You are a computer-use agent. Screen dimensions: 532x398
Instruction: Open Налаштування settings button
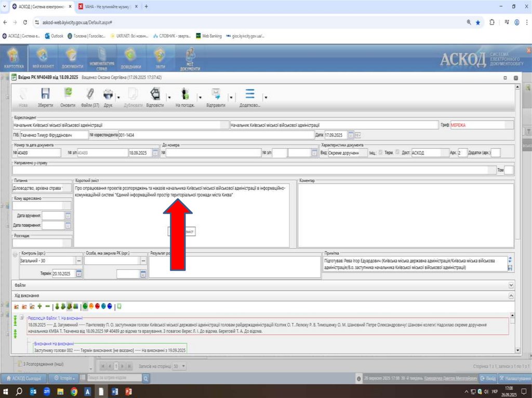515,378
